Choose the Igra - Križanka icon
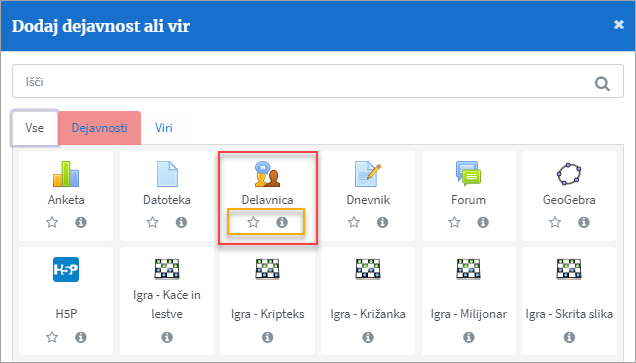This screenshot has height=363, width=636. (x=368, y=269)
